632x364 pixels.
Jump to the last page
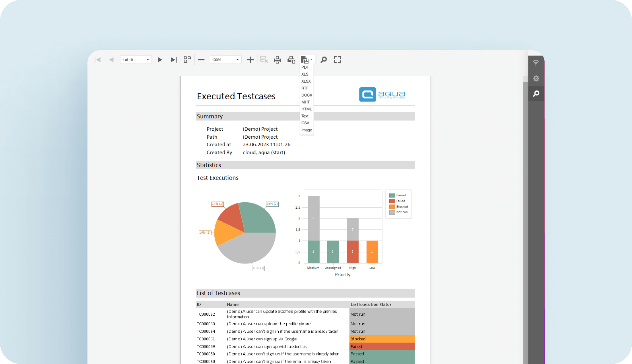coord(173,60)
